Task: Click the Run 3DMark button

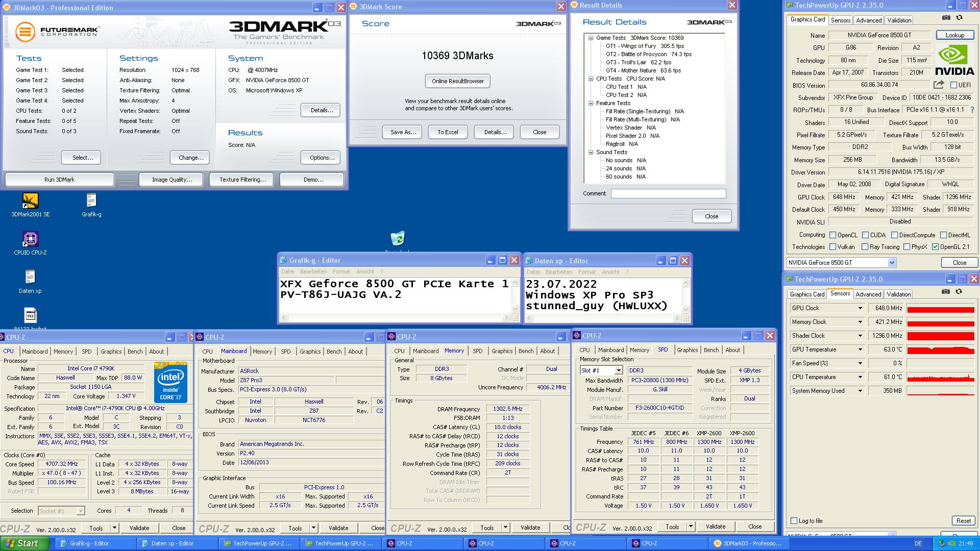Action: pos(59,180)
